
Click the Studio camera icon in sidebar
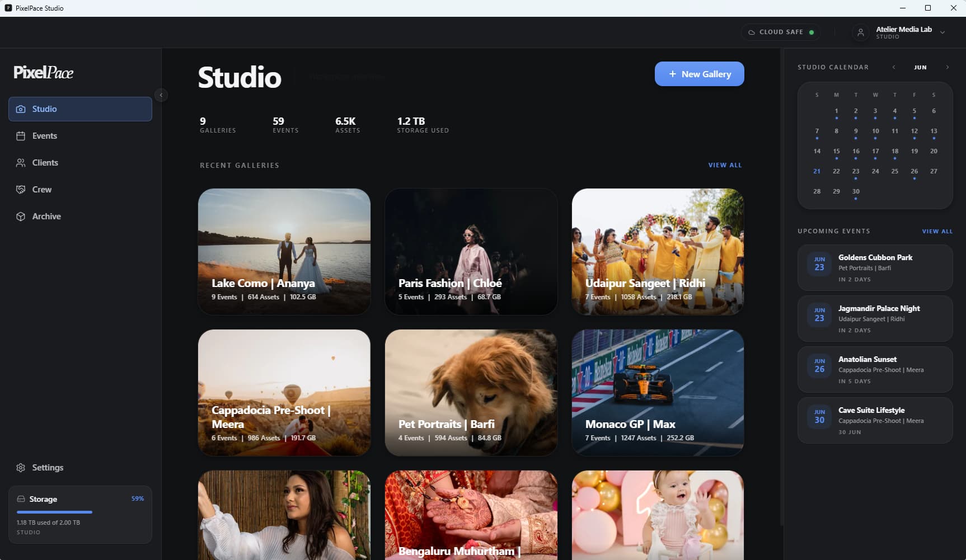pos(21,109)
